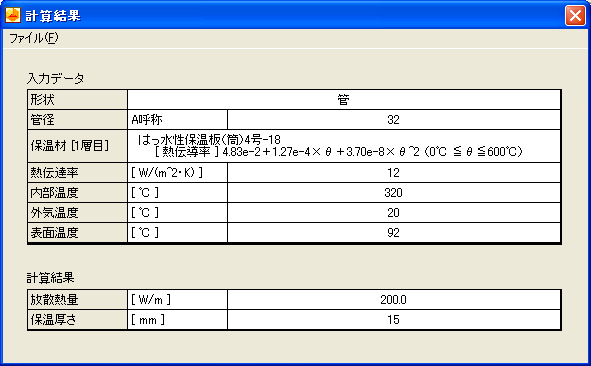Click the 計算結果 title bar text
Screen dimensions: 591x366
pyautogui.click(x=53, y=16)
